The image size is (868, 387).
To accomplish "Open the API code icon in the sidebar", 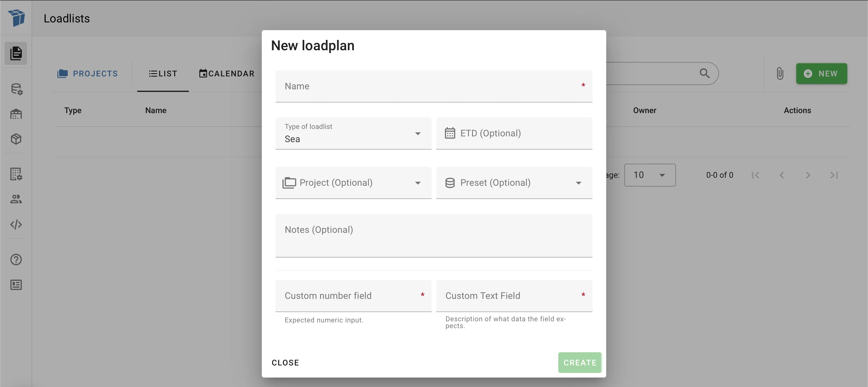I will coord(16,225).
